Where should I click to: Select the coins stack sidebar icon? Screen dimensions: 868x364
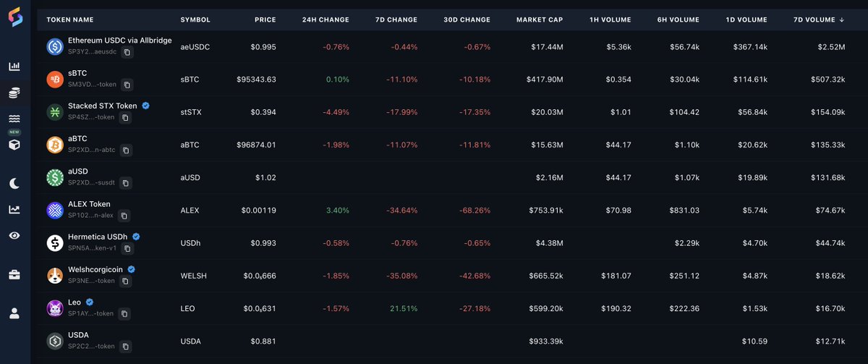(x=14, y=93)
